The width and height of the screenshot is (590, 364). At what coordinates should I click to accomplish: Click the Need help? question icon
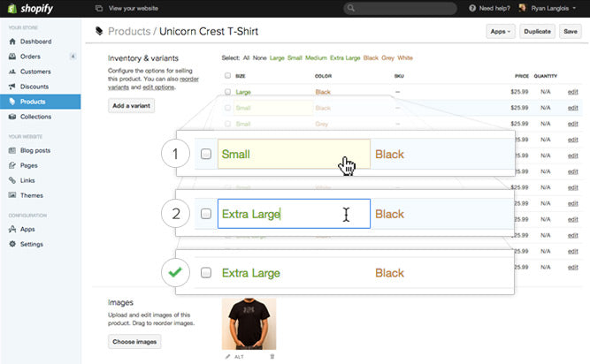[x=473, y=8]
